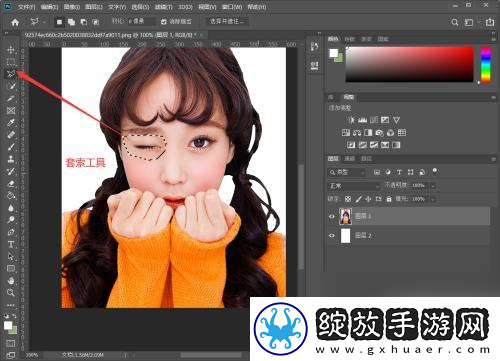This screenshot has height=361, width=500.
Task: Add a Photo Filter adjustment
Action: [x=379, y=133]
